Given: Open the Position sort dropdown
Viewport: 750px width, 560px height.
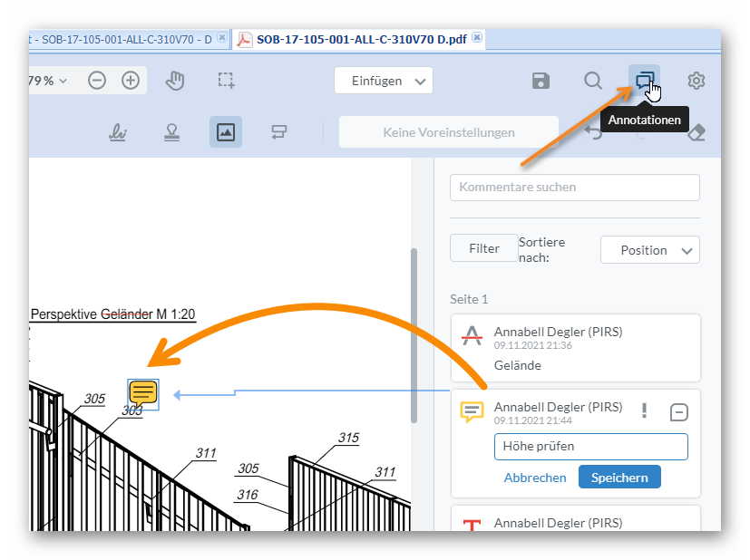Looking at the screenshot, I should pyautogui.click(x=649, y=250).
